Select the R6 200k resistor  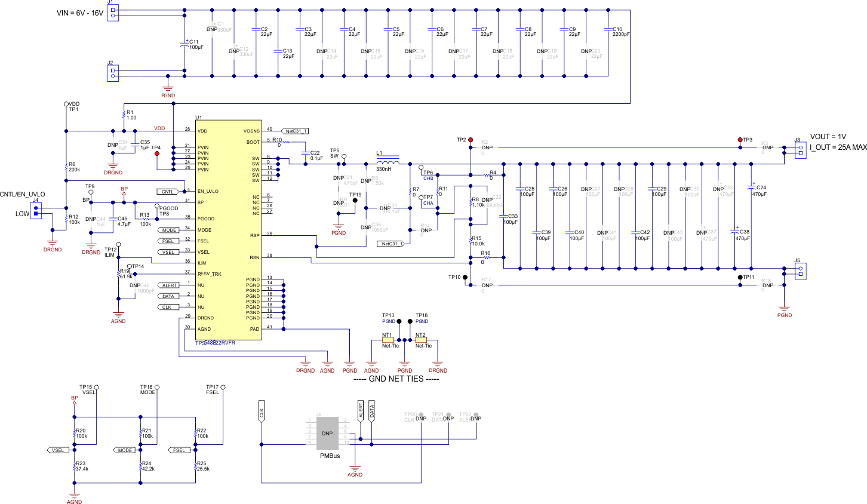pyautogui.click(x=66, y=167)
